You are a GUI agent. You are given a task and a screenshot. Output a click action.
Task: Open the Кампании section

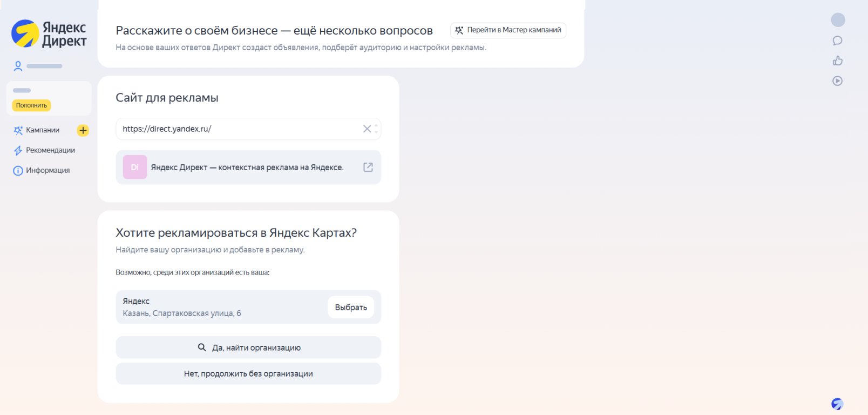pyautogui.click(x=43, y=130)
